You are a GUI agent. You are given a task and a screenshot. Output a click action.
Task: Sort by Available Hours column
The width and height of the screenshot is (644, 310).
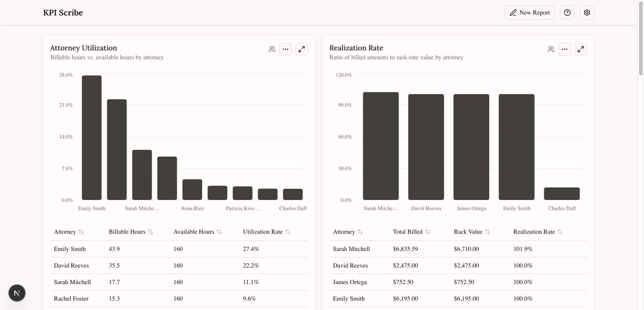point(198,232)
